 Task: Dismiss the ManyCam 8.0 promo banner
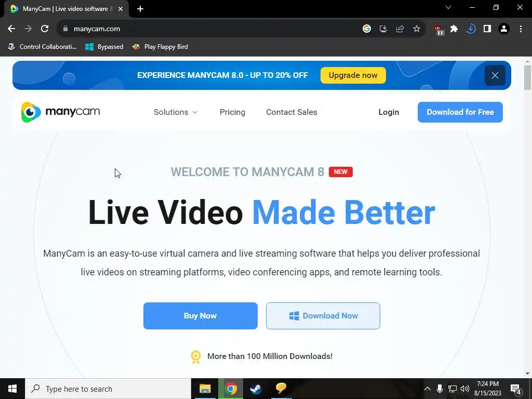click(x=495, y=75)
